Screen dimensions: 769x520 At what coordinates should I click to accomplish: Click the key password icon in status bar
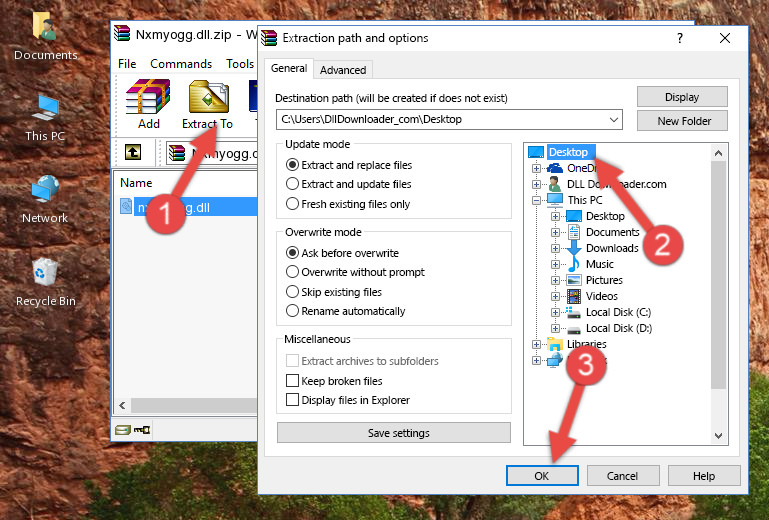(x=142, y=430)
